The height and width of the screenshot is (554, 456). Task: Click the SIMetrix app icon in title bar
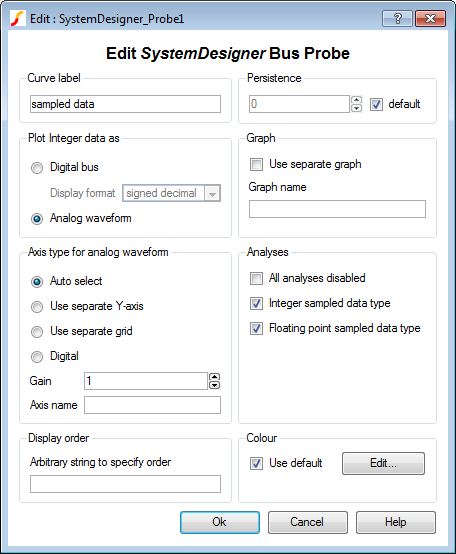(x=17, y=18)
